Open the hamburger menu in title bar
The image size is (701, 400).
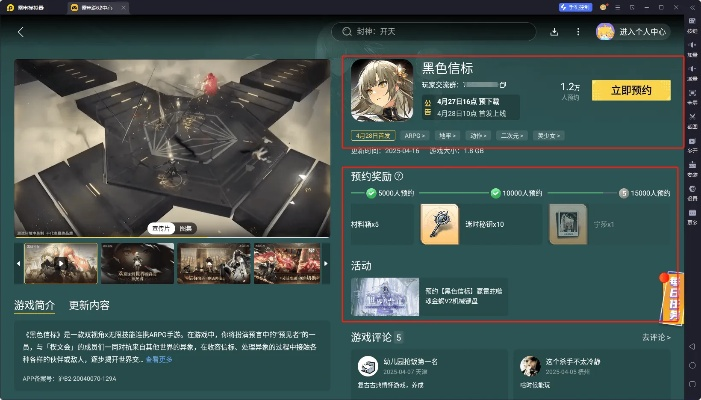(x=618, y=8)
